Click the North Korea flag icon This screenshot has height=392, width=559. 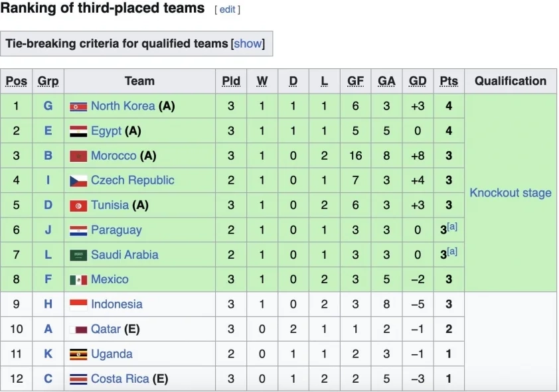tap(78, 107)
